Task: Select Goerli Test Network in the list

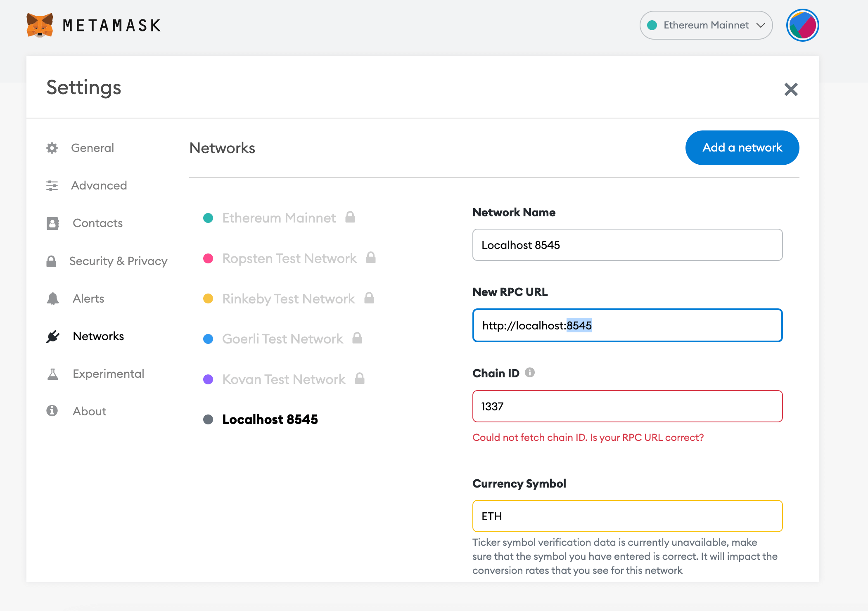Action: (283, 339)
